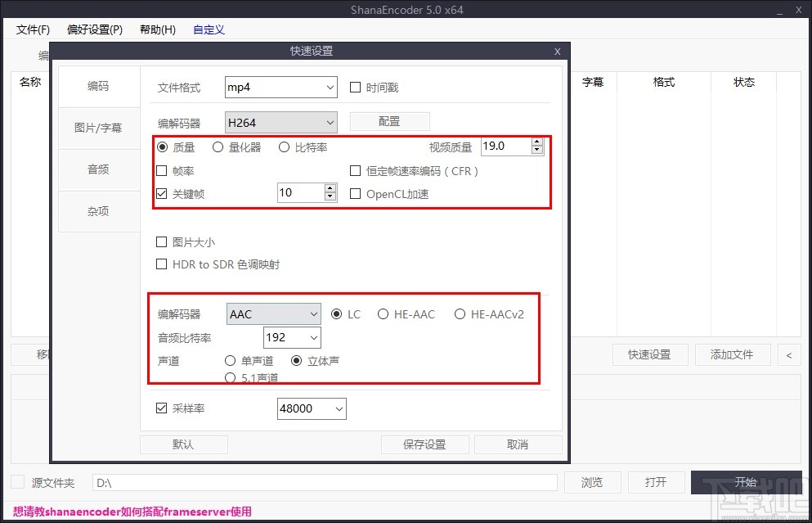Screen dimensions: 812x523
Task: Increase 关键帧 value with up arrow
Action: (x=330, y=189)
